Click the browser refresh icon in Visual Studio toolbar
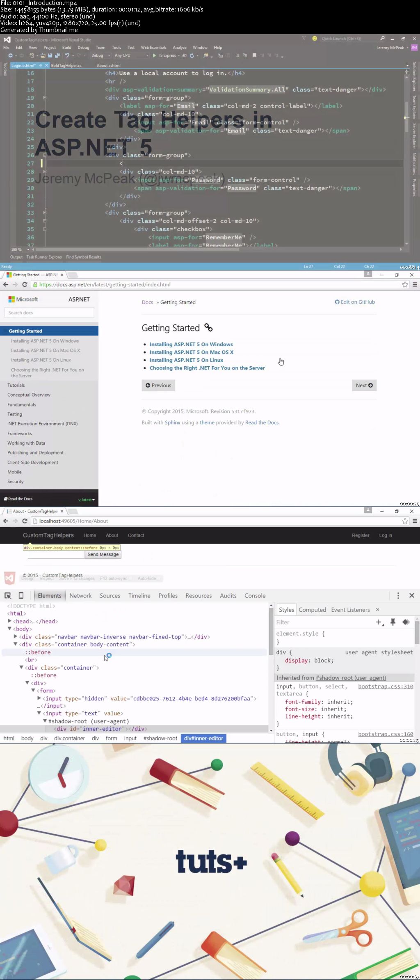420x980 pixels. (192, 55)
